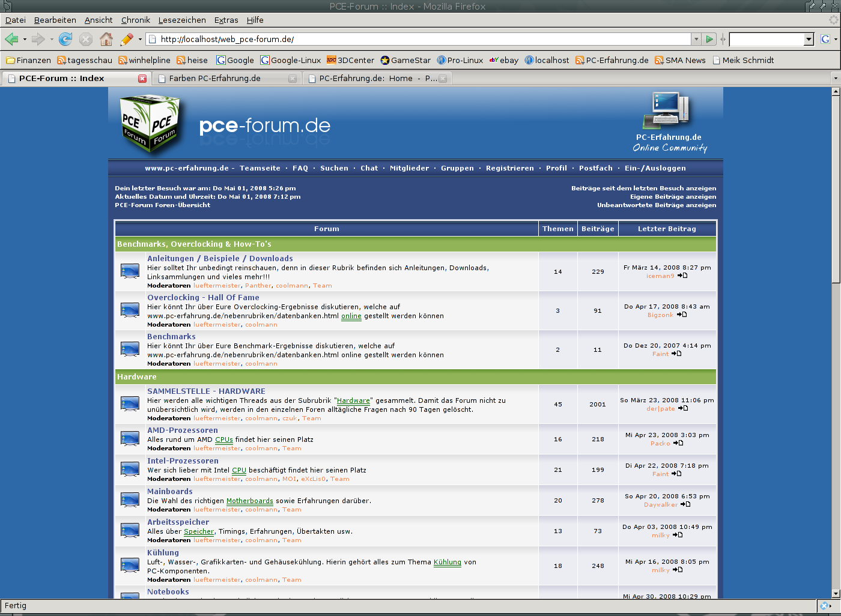Switch to Farben PC-Erfahrung.de tab
The image size is (841, 616).
[x=226, y=79]
